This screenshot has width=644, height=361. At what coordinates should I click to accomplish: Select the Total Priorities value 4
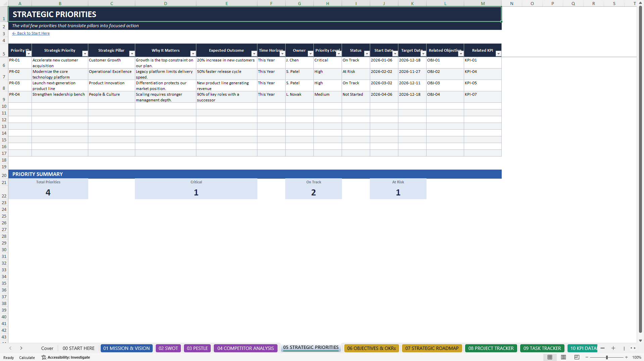pos(48,192)
